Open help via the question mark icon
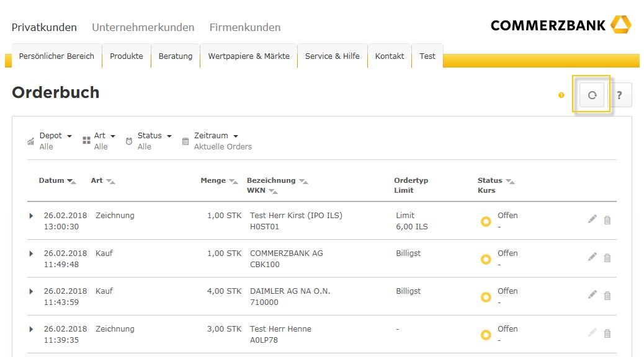Screen dimensions: 644x357 619,95
